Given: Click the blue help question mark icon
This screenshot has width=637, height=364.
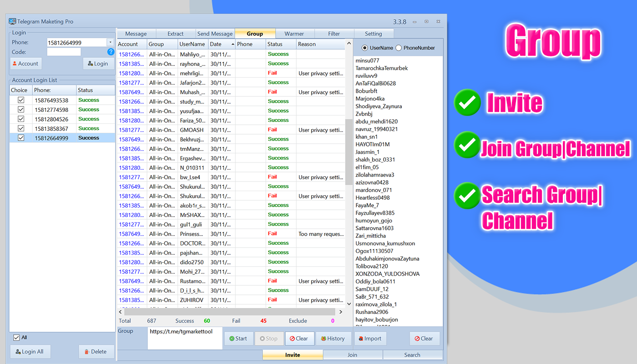Looking at the screenshot, I should coord(111,52).
